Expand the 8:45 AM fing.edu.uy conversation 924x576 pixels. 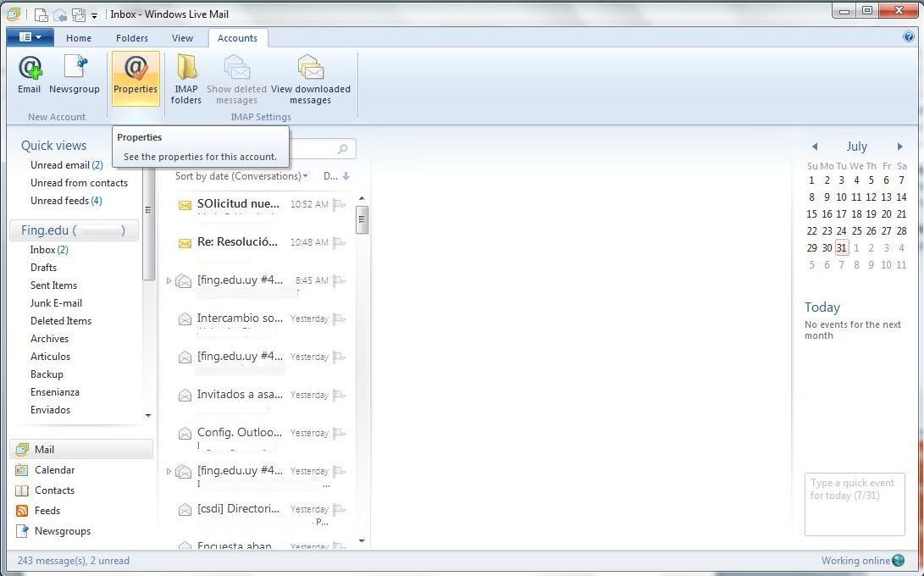(169, 280)
